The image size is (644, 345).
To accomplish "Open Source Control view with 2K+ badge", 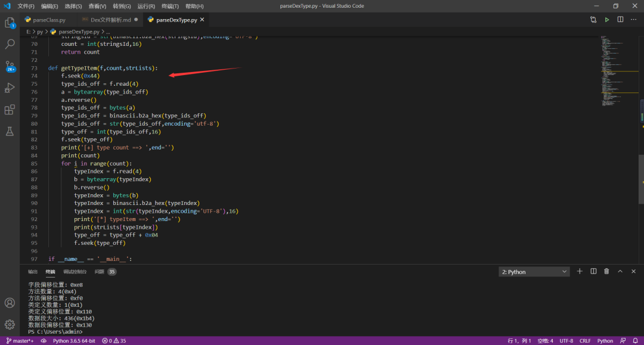I will click(x=10, y=66).
